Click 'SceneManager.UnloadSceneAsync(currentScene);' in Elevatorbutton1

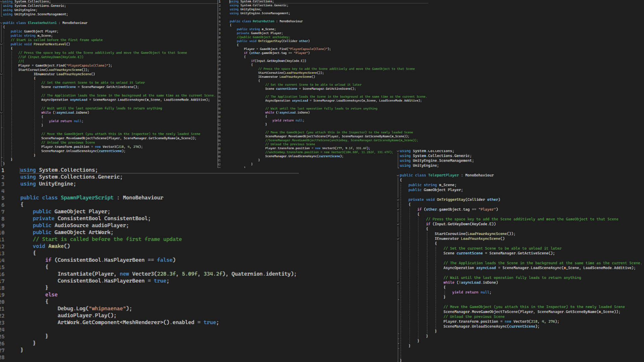point(83,151)
